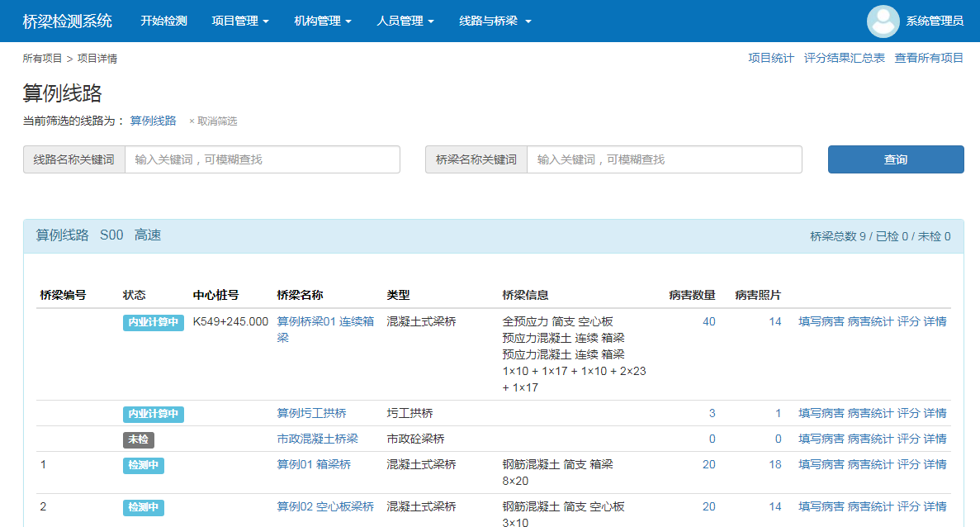The height and width of the screenshot is (527, 980).
Task: Expand the 机构管理 dropdown menu
Action: click(323, 21)
